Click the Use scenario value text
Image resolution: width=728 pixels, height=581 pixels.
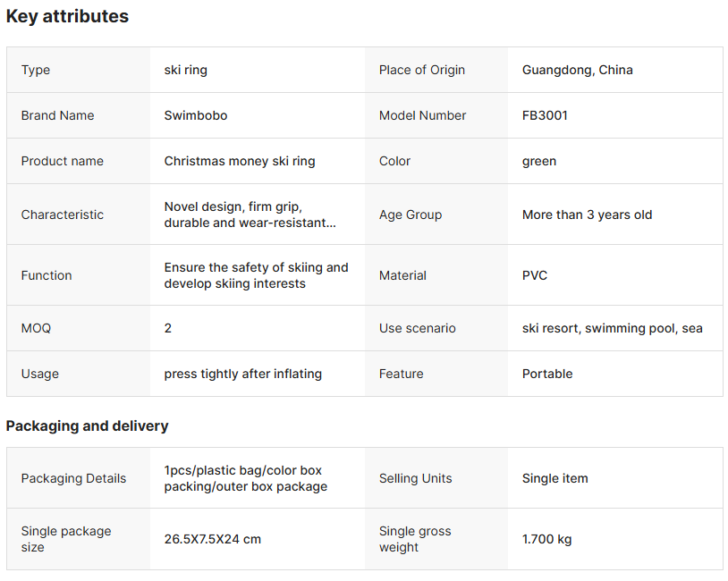coord(612,328)
